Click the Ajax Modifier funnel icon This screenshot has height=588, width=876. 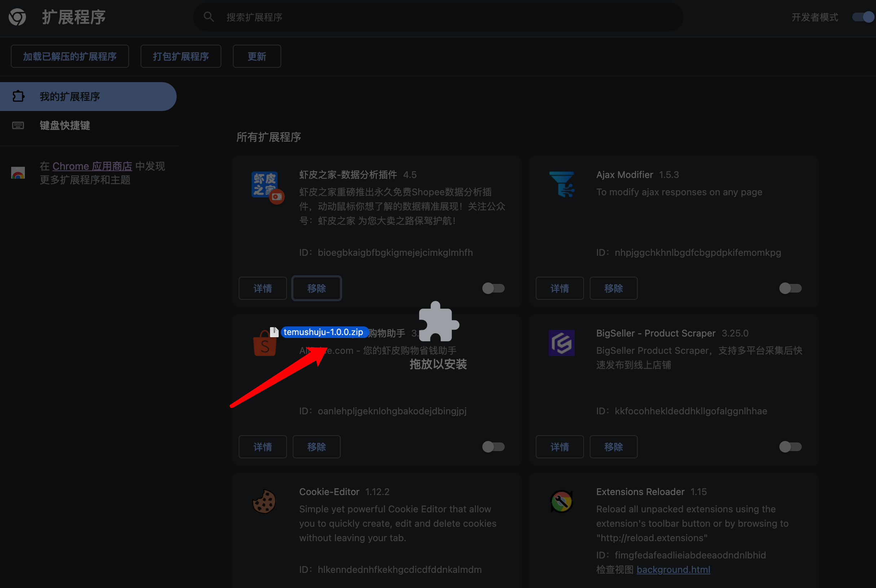tap(562, 184)
